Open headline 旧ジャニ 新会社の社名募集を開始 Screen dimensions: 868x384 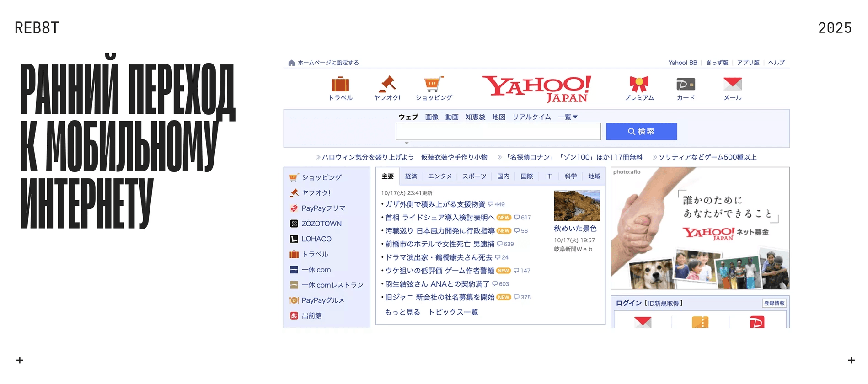(440, 297)
